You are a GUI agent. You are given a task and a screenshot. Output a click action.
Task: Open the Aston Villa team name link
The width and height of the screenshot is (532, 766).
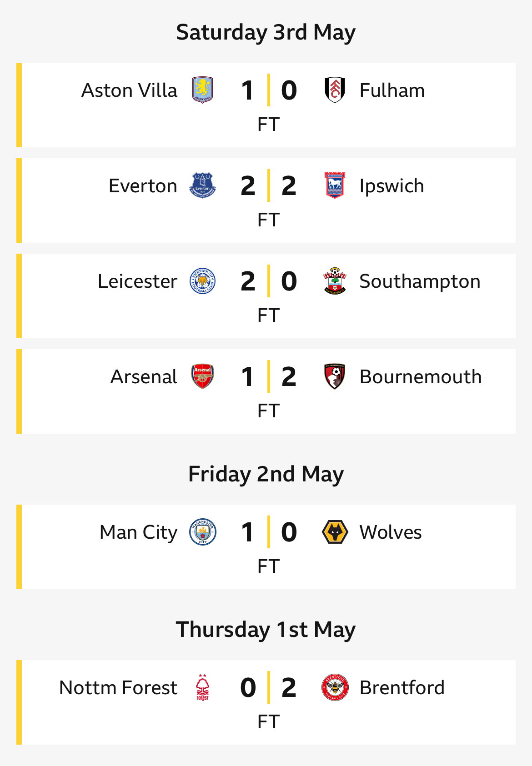129,90
